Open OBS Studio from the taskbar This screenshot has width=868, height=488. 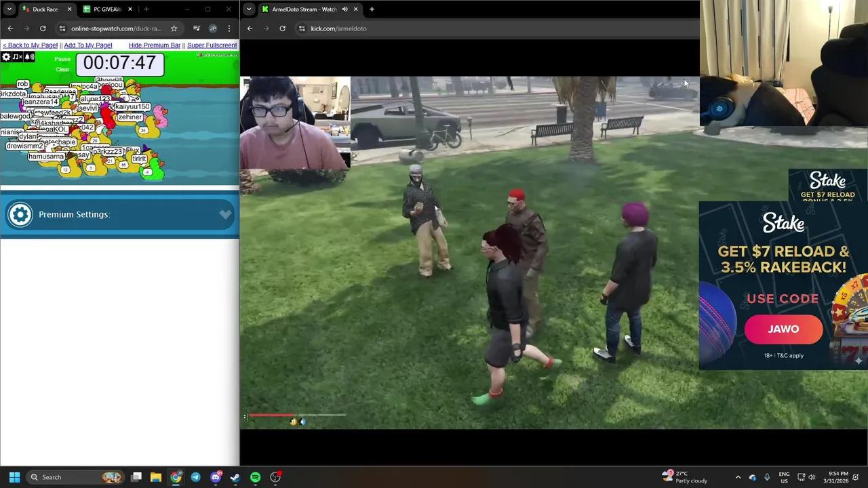point(275,477)
